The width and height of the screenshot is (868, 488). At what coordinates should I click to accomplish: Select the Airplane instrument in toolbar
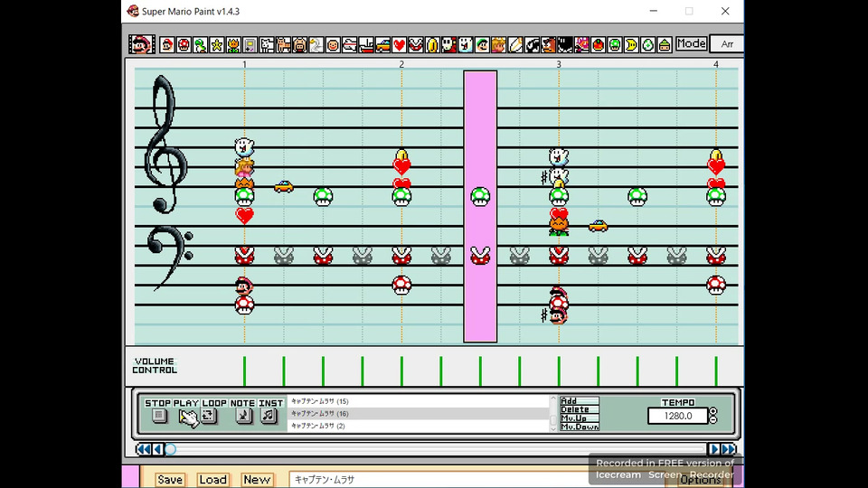click(x=349, y=45)
